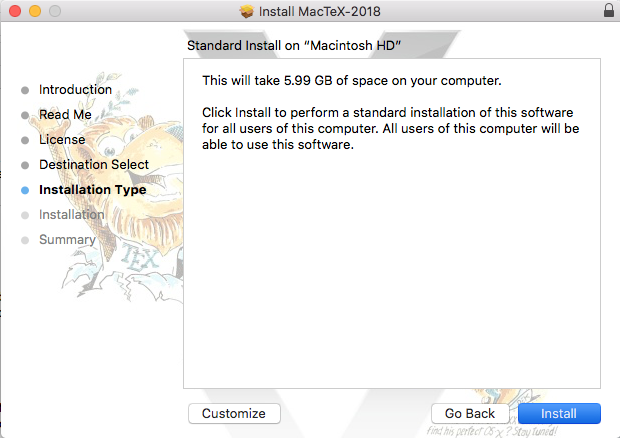
Task: Open the Destination Select step
Action: [x=94, y=165]
